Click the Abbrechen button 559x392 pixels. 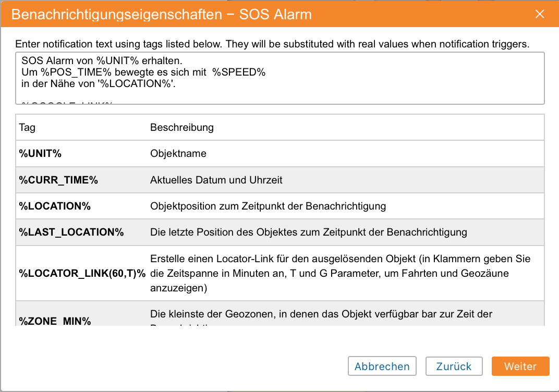pyautogui.click(x=382, y=366)
